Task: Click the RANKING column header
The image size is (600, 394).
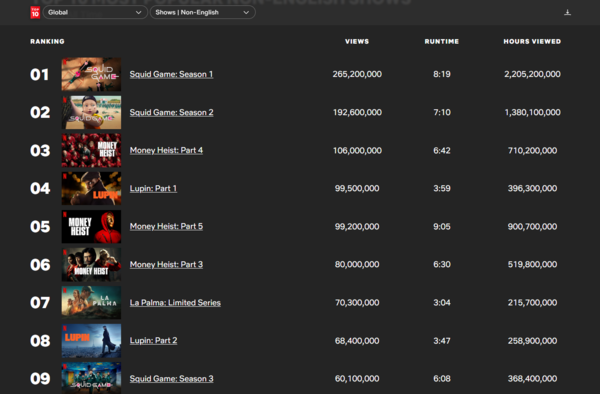Action: [x=47, y=41]
